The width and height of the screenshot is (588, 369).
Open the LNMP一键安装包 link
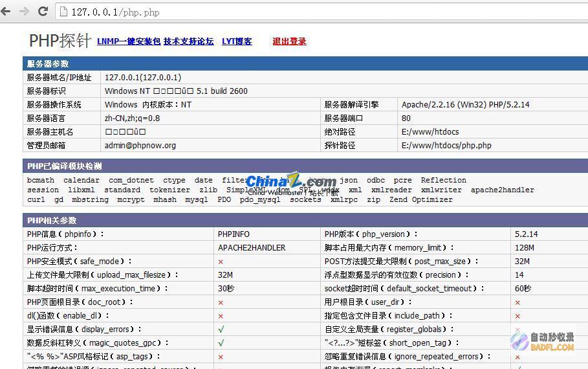coord(129,41)
